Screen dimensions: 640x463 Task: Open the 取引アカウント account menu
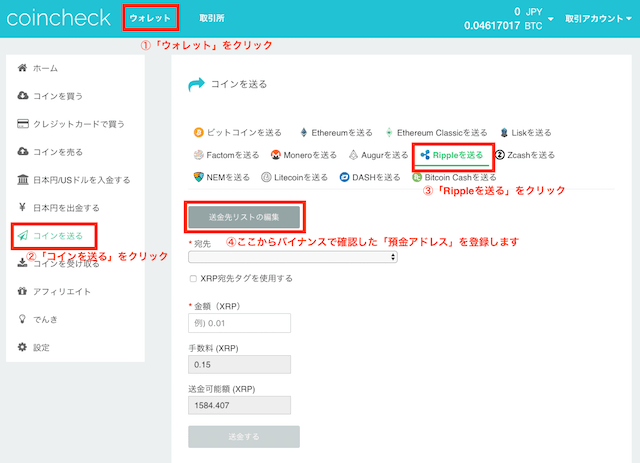coord(598,18)
